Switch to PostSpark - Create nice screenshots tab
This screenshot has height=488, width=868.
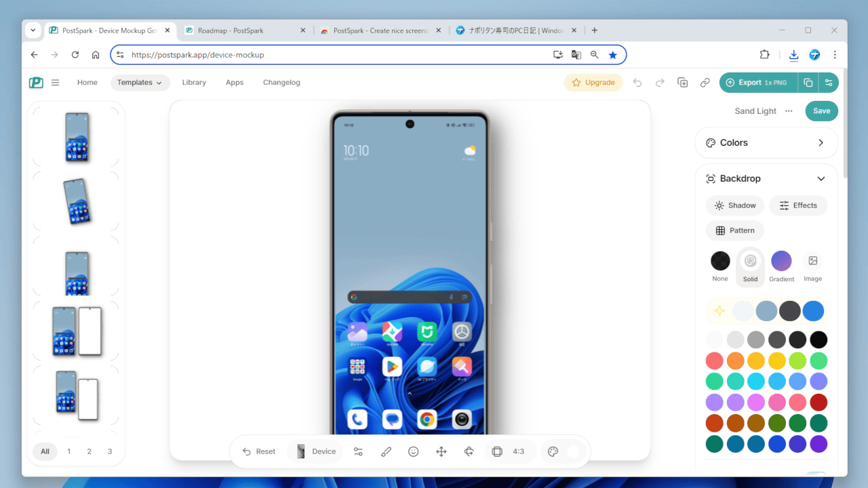pyautogui.click(x=380, y=30)
